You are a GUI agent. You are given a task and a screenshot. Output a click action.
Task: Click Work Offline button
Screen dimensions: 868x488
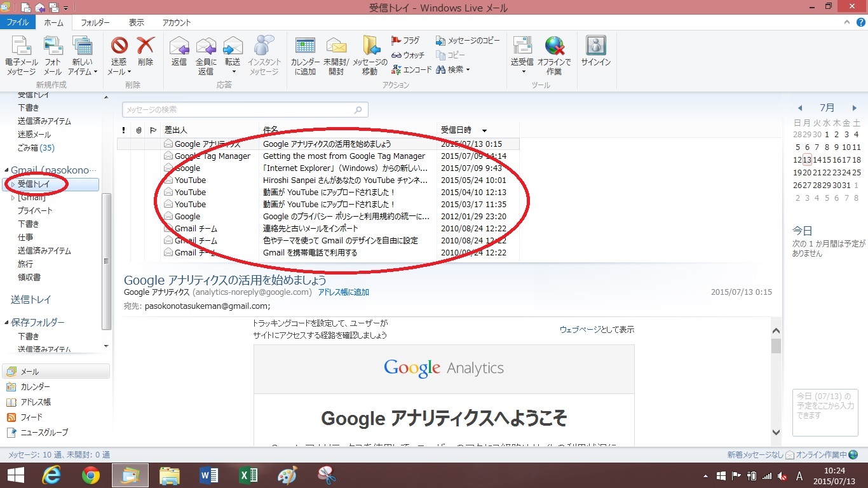pos(554,56)
